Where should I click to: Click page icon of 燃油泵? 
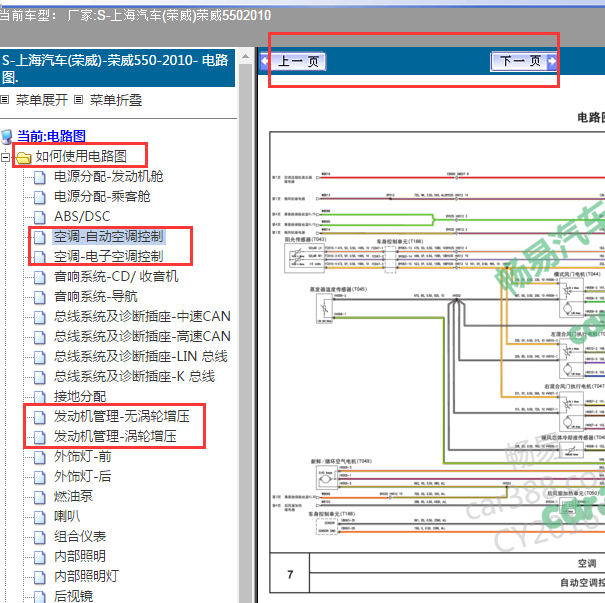(39, 498)
